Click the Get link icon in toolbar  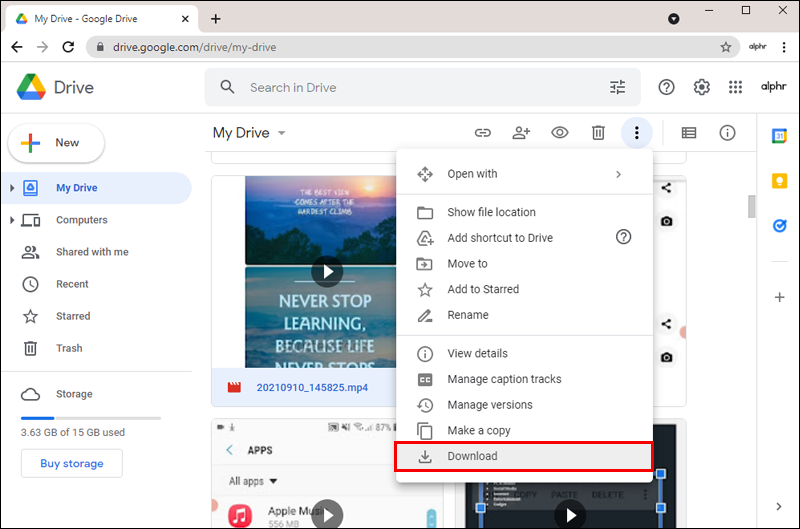point(483,133)
